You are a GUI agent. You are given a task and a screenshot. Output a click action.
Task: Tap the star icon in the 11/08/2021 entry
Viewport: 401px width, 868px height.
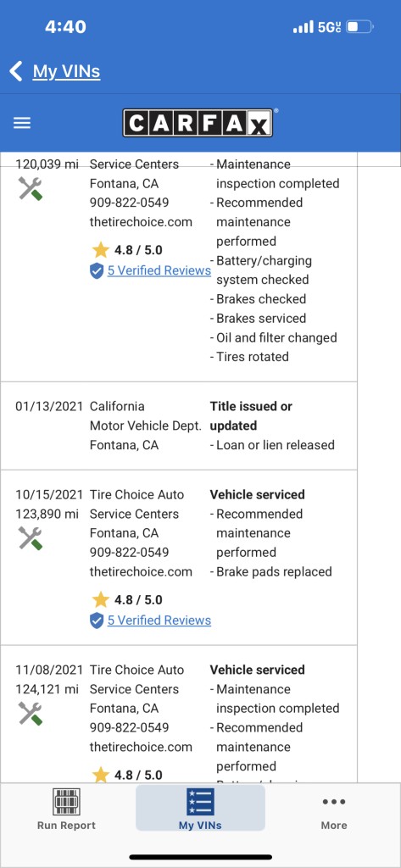pyautogui.click(x=100, y=775)
